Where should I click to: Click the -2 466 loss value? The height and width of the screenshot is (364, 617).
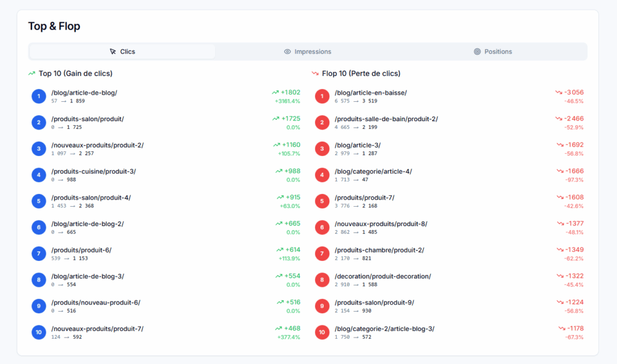tap(574, 119)
